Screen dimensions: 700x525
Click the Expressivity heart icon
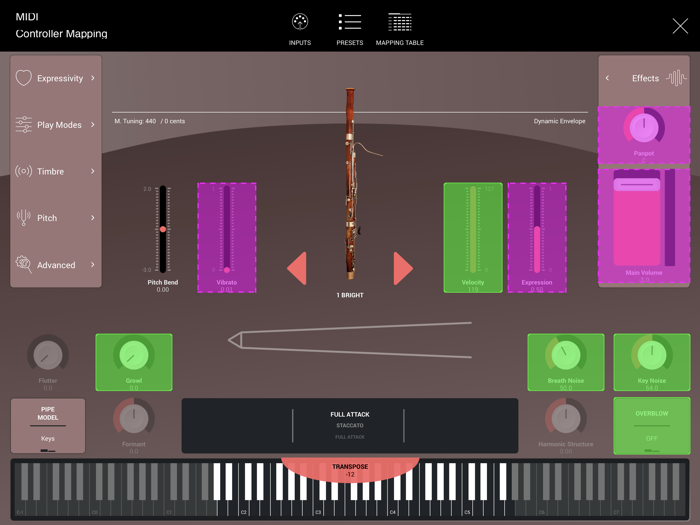click(x=24, y=78)
